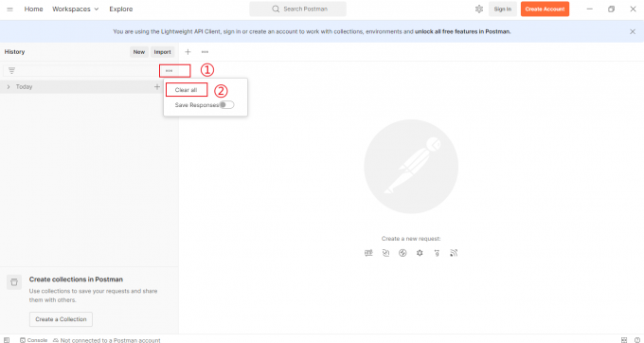Open tab options three-dots beside the plus
This screenshot has width=644, height=343.
tap(205, 52)
